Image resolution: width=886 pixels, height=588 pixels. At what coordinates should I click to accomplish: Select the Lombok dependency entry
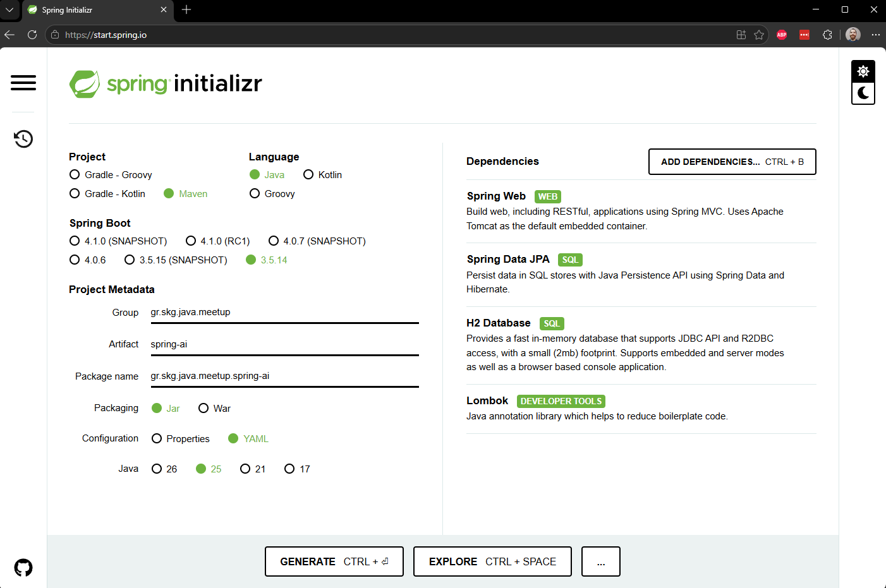[x=641, y=408]
